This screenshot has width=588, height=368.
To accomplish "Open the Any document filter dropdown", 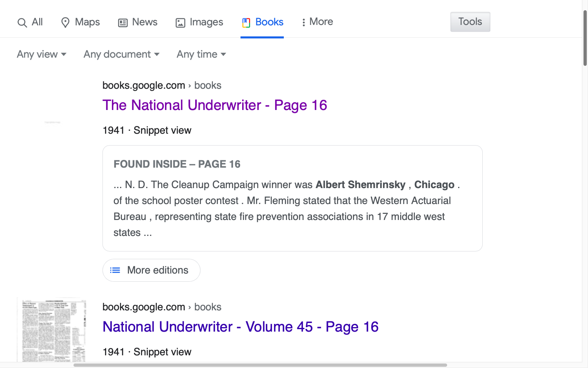I will click(x=121, y=54).
